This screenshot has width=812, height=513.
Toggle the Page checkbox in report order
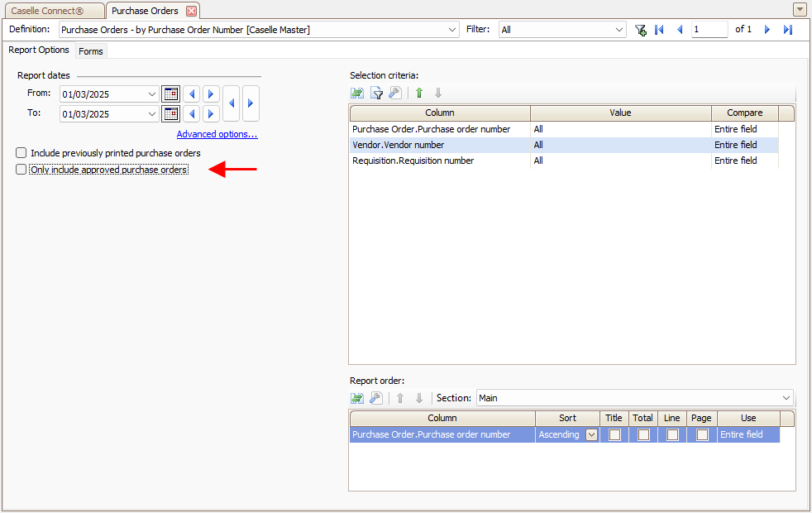702,434
